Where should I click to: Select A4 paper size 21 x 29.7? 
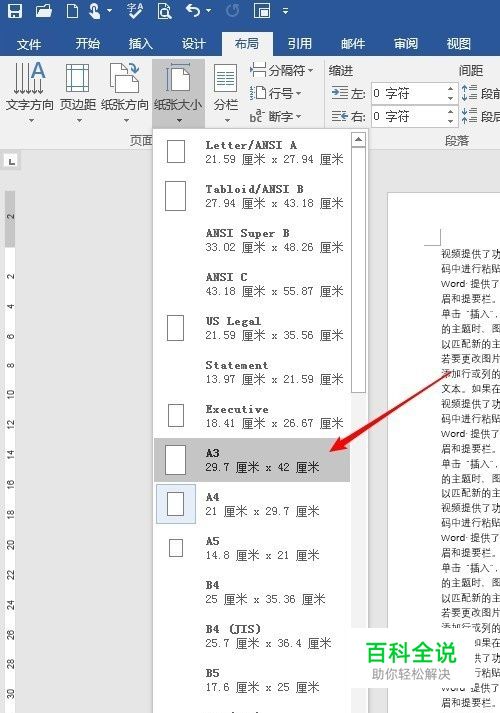252,504
